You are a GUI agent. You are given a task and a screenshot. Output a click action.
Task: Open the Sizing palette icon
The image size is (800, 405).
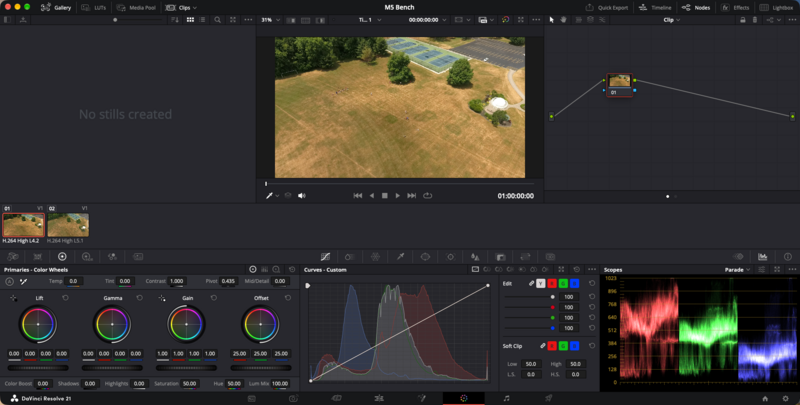pos(525,257)
